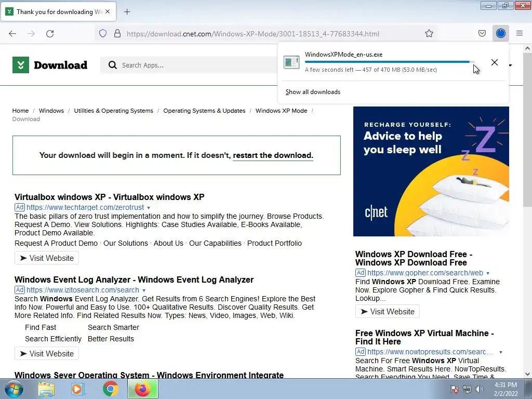
Task: Click the CNET Download green logo icon
Action: [21, 65]
